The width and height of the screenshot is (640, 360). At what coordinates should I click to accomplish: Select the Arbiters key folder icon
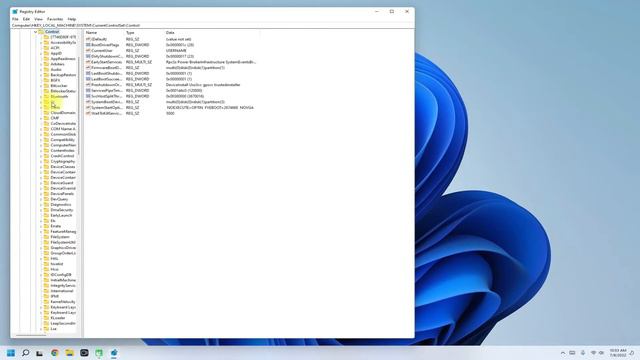(46, 64)
